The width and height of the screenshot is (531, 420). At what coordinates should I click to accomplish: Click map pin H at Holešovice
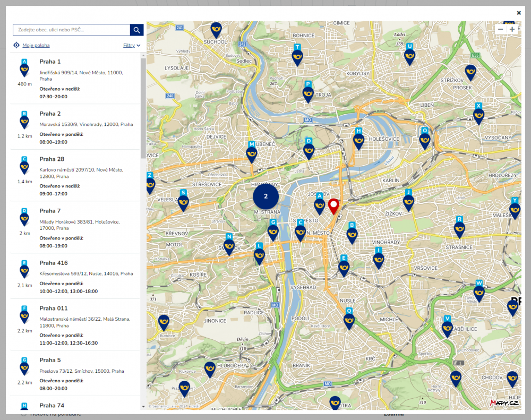pos(358,139)
